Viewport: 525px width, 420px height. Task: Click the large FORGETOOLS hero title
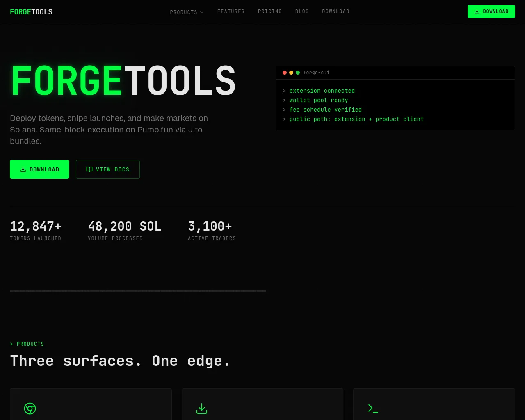(x=123, y=81)
